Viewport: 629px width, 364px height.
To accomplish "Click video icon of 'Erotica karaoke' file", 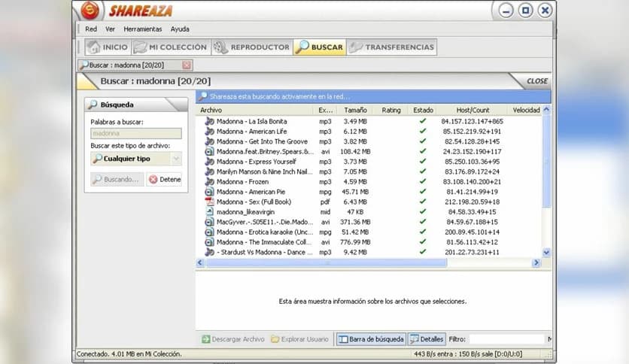I will coord(209,232).
